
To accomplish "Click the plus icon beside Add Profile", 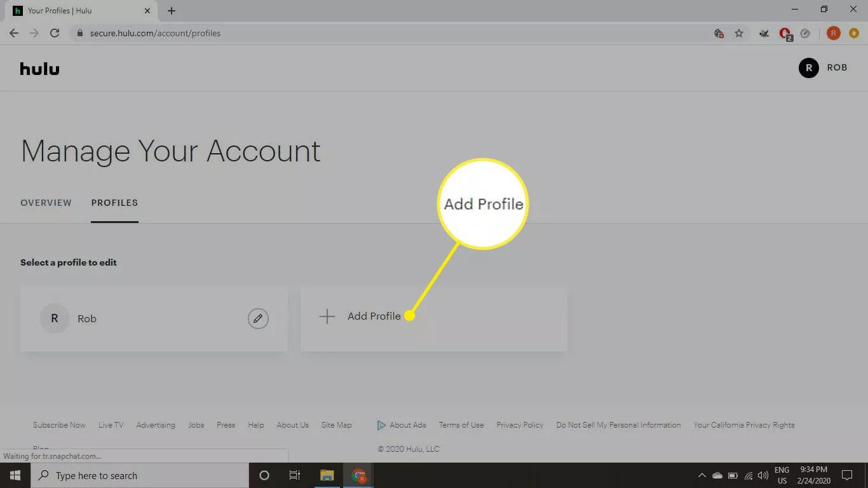I will point(327,316).
